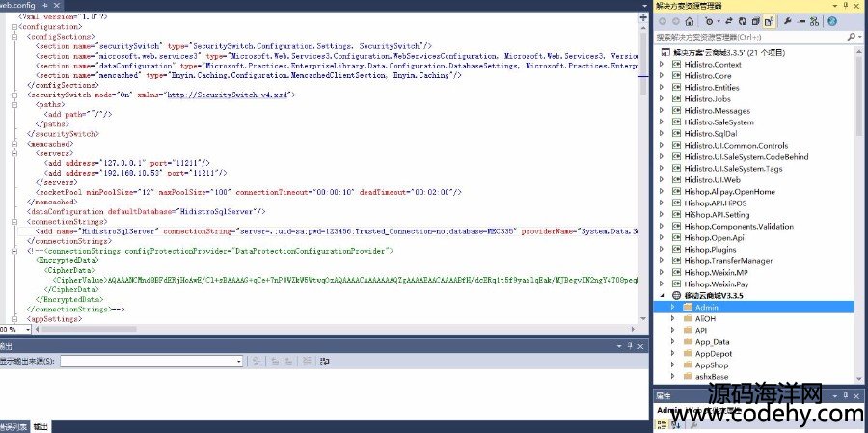Select Hidistro.UI.Common.Controls project
This screenshot has height=433, width=868.
click(x=736, y=145)
